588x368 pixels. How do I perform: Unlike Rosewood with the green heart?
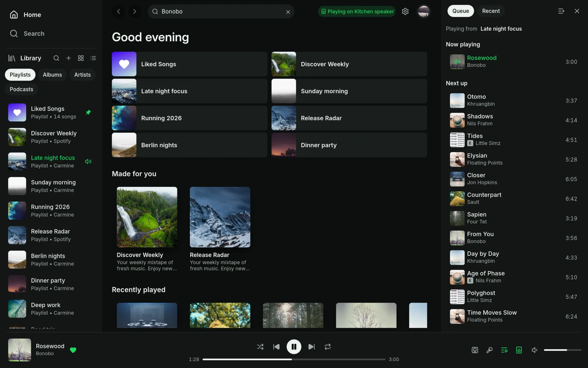pos(73,350)
